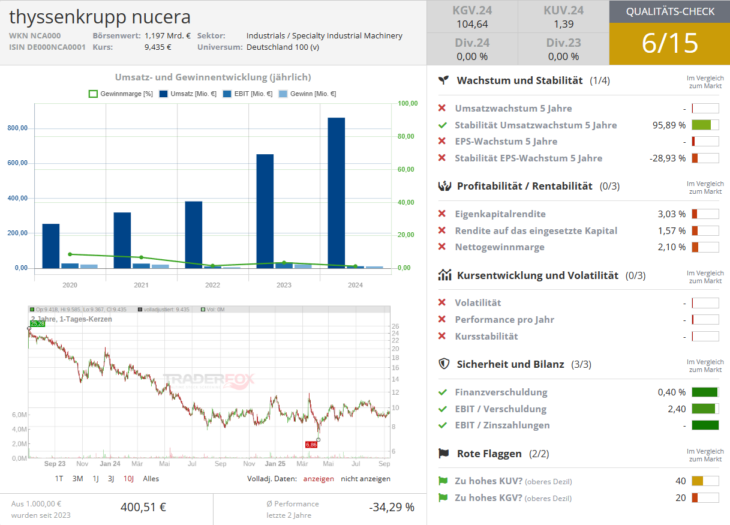
Task: Click the -34,29 % performance value
Action: click(x=392, y=507)
